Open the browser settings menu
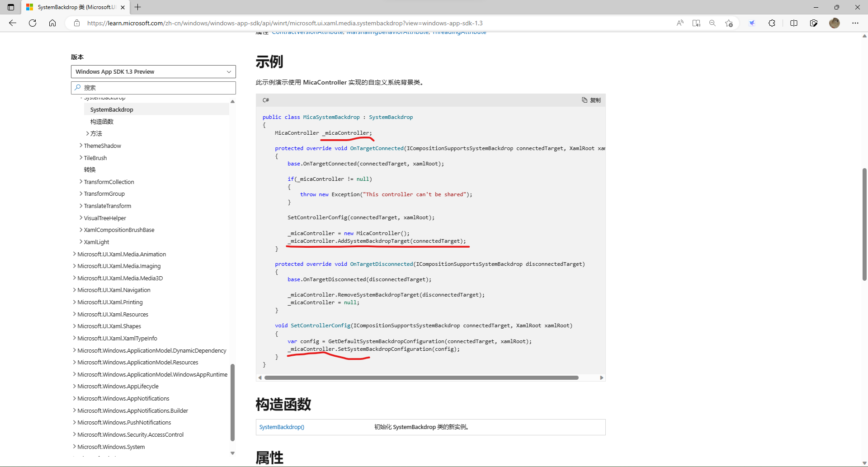Viewport: 868px width, 467px height. [x=855, y=23]
